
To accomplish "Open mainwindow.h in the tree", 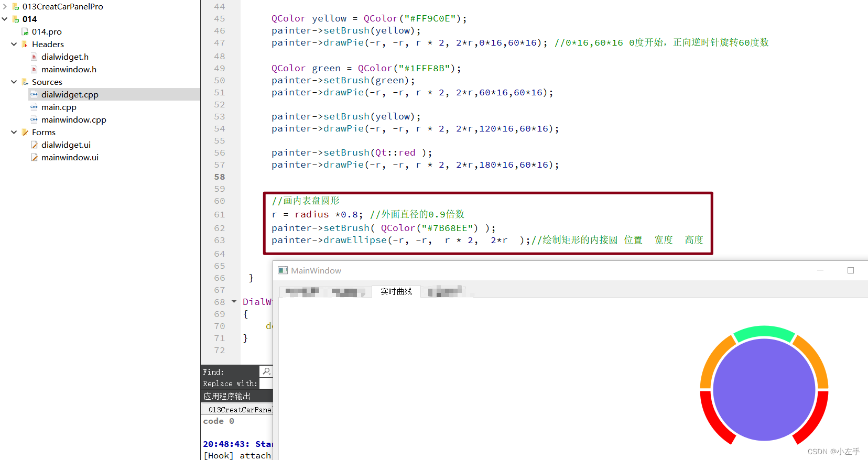I will click(x=69, y=69).
